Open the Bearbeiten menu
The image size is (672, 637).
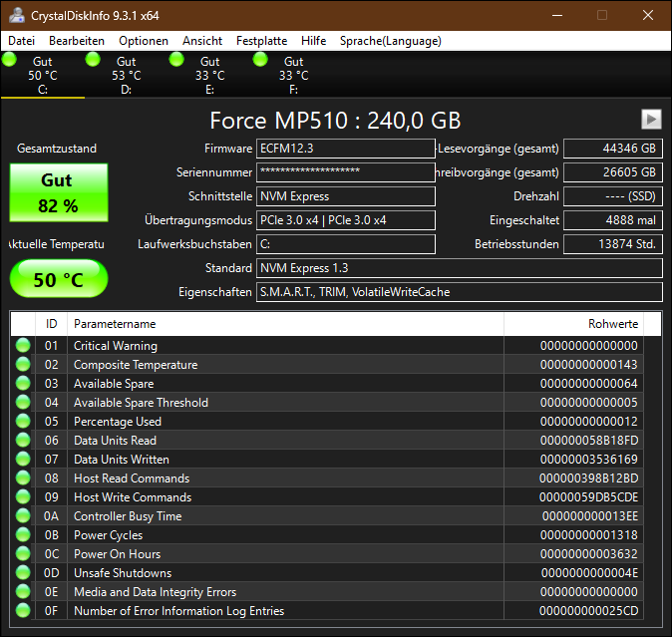[x=77, y=41]
